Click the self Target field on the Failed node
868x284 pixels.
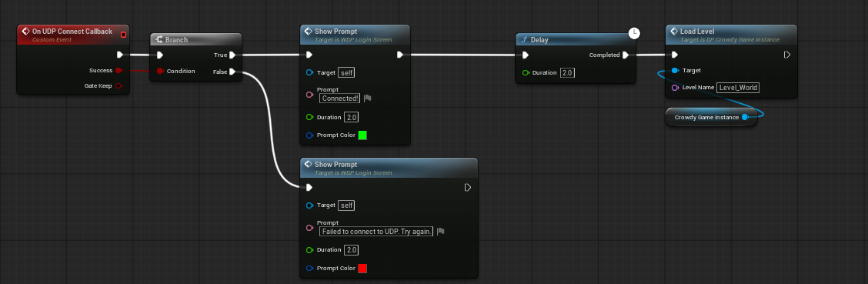coord(346,205)
